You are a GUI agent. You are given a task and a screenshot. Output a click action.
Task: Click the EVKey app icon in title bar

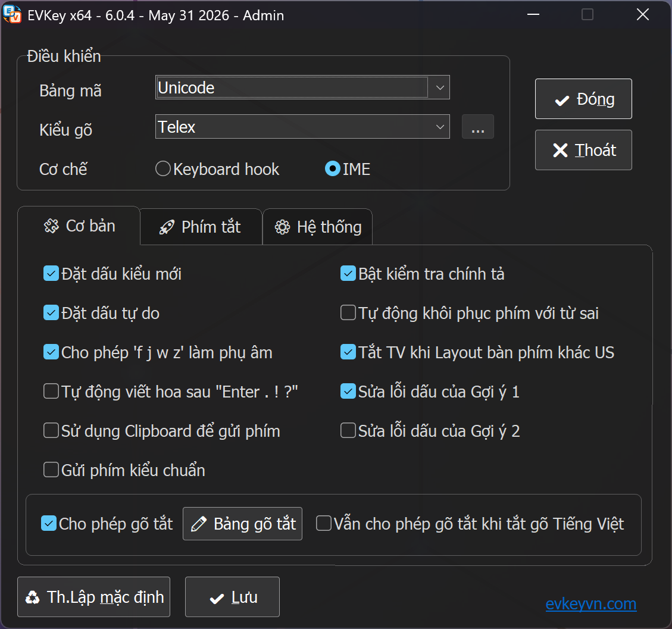coord(12,15)
